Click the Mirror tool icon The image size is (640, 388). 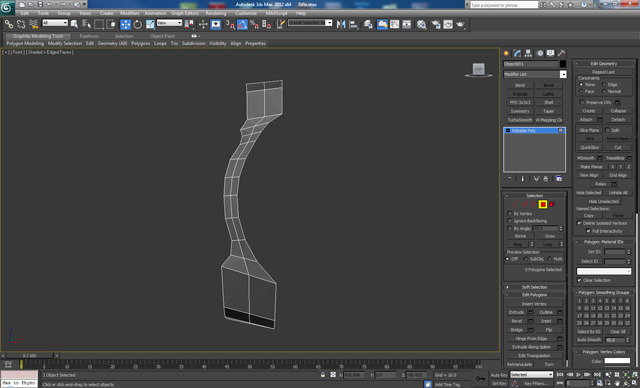[341, 24]
